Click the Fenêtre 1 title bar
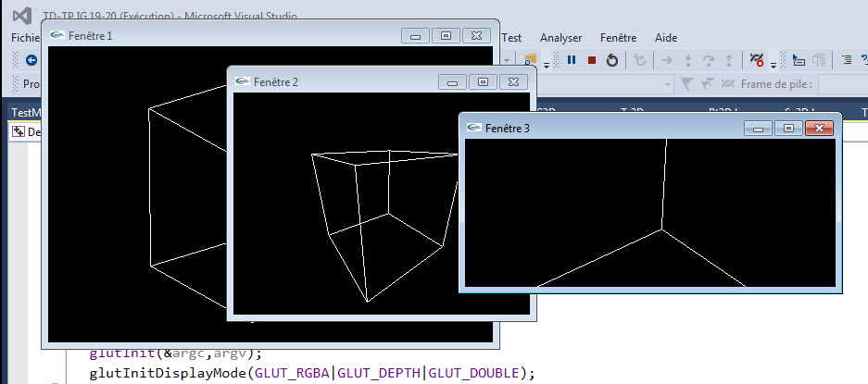 pyautogui.click(x=232, y=35)
